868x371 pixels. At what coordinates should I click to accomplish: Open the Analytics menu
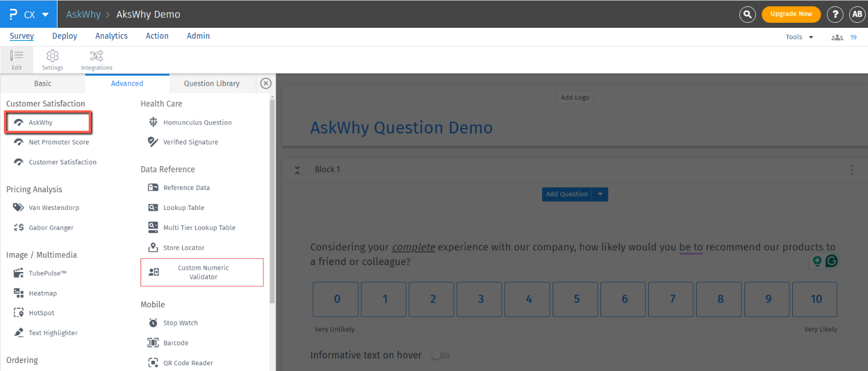(111, 36)
